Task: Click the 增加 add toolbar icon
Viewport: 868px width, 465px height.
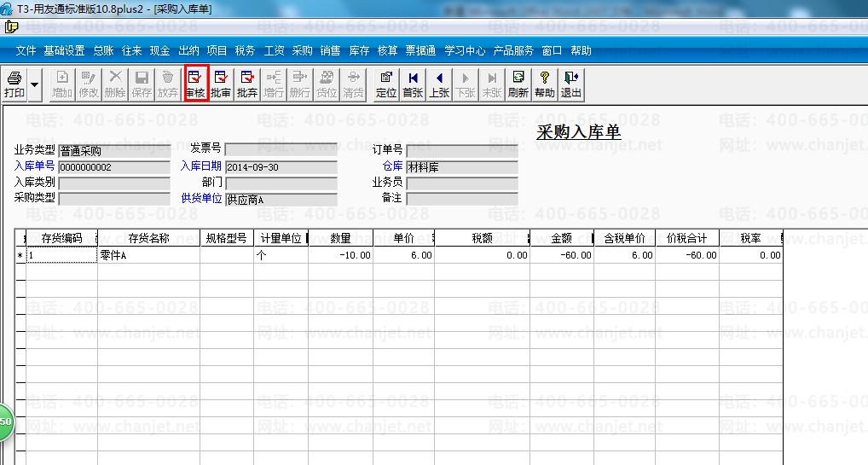Action: point(62,84)
